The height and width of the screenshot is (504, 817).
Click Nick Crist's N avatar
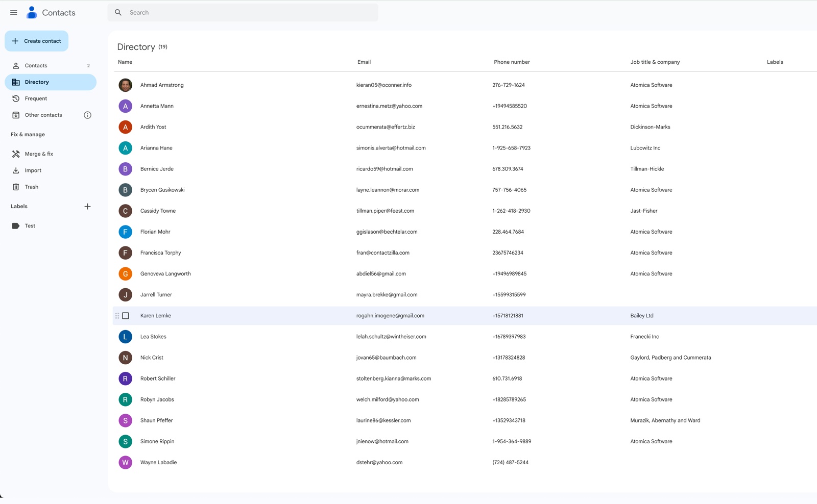[x=125, y=358]
